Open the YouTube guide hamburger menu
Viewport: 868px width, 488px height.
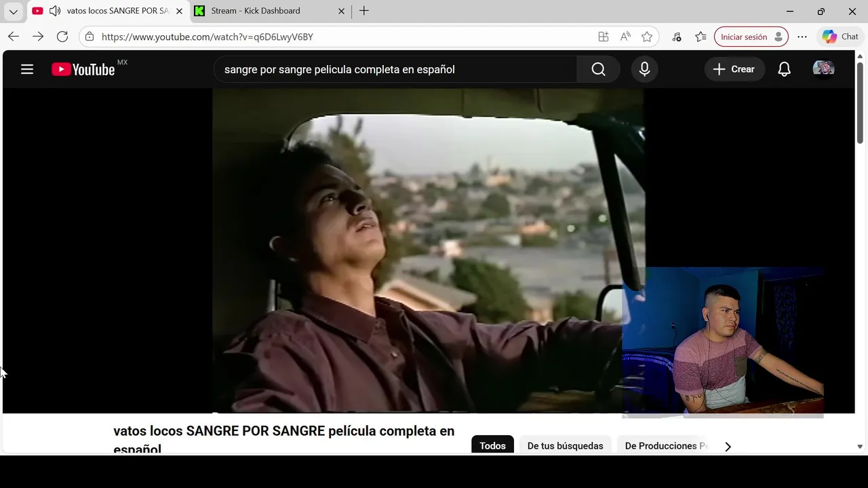coord(27,69)
